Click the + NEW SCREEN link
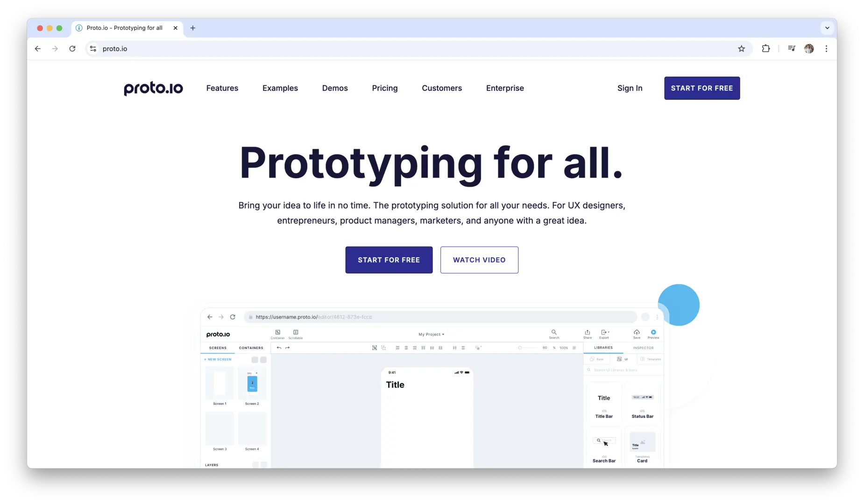This screenshot has width=864, height=504. [x=218, y=359]
